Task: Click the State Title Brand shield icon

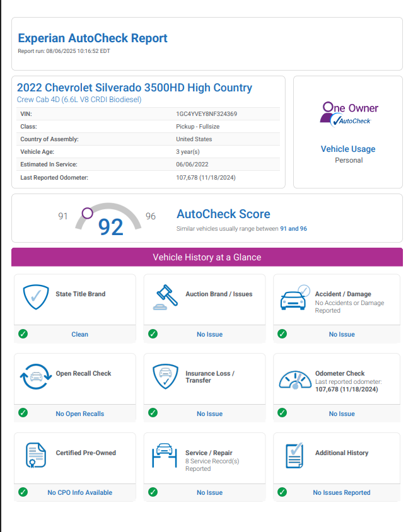Action: coord(36,297)
